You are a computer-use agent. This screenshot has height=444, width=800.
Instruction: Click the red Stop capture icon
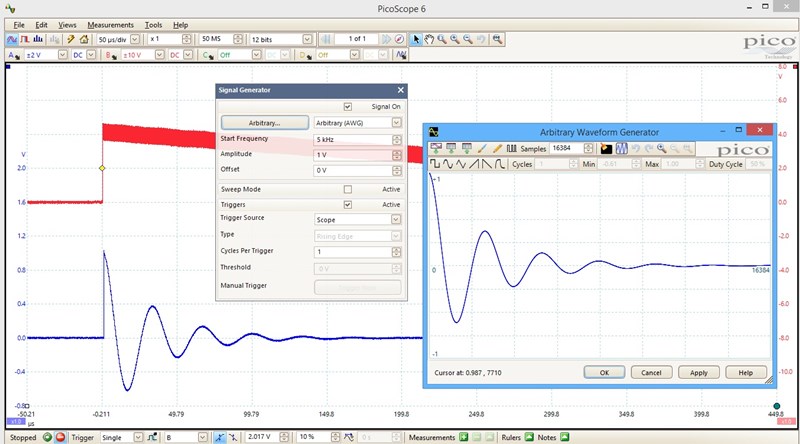pos(60,437)
